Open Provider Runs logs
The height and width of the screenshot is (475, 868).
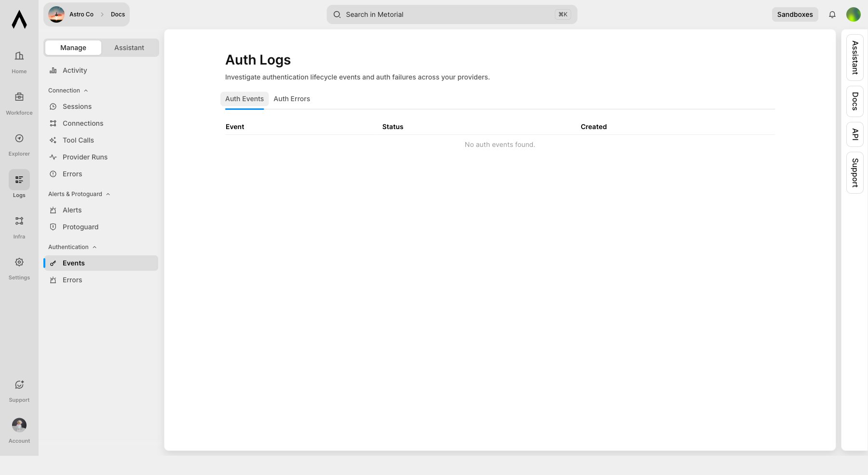click(101, 157)
